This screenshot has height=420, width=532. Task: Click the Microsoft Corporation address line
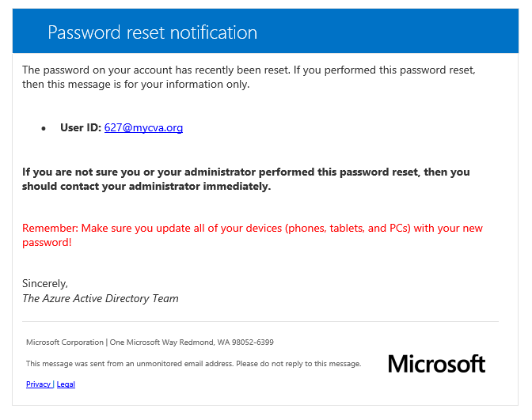(150, 342)
